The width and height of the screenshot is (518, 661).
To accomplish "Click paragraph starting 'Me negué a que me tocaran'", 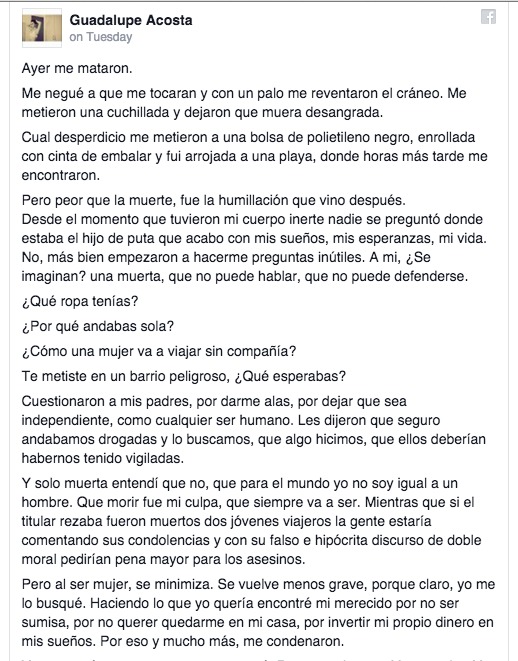I will coord(244,102).
